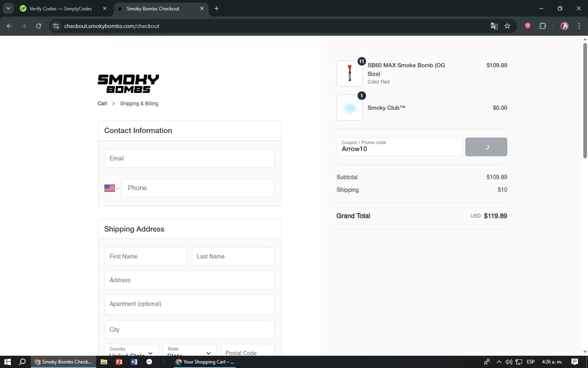588x368 pixels.
Task: Switch to Smoky Bombs Checkout taskbar window
Action: point(63,362)
